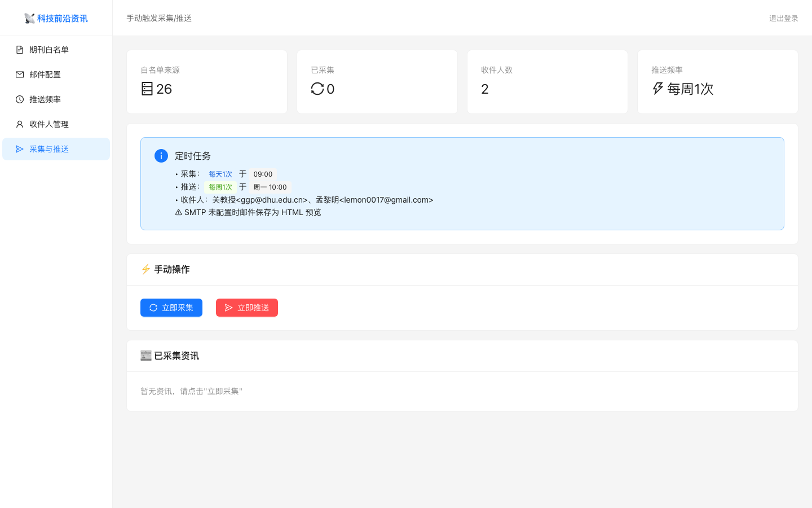This screenshot has width=812, height=508.
Task: Click the SMTP 未配置 warning line
Action: click(248, 212)
